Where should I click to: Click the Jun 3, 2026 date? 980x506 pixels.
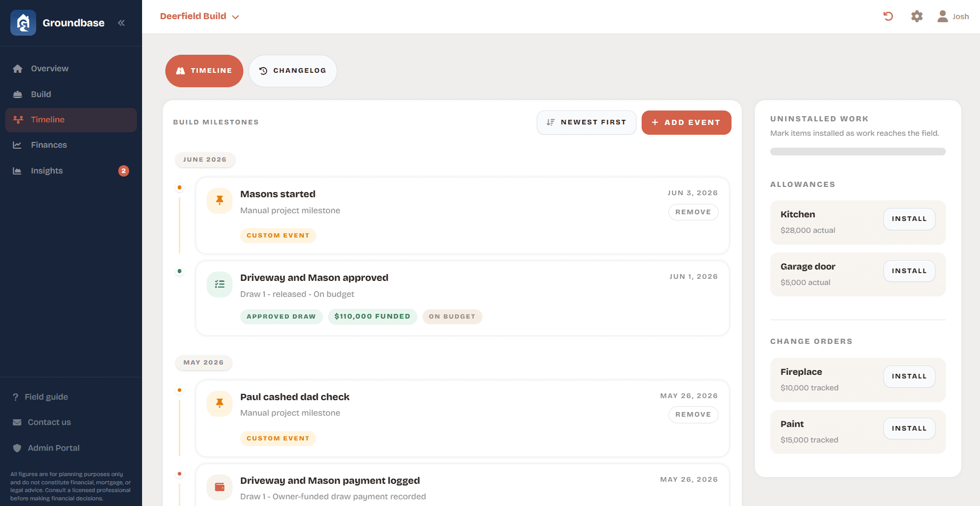coord(693,193)
